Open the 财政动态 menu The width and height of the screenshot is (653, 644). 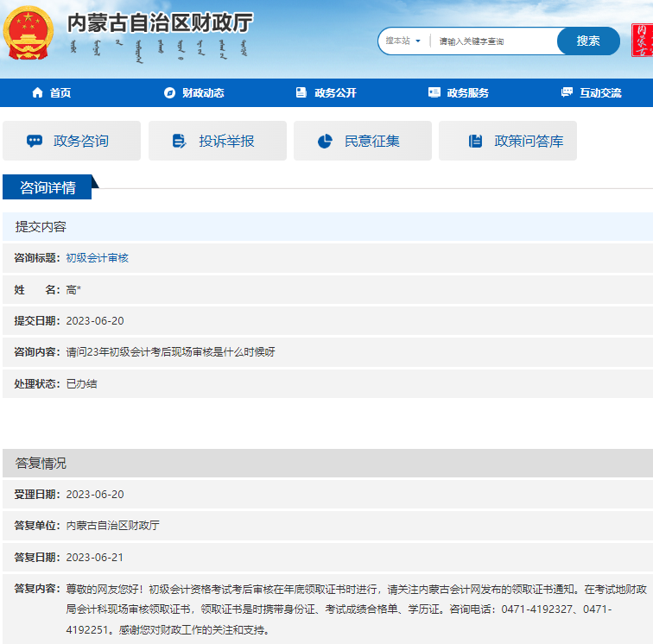[203, 93]
